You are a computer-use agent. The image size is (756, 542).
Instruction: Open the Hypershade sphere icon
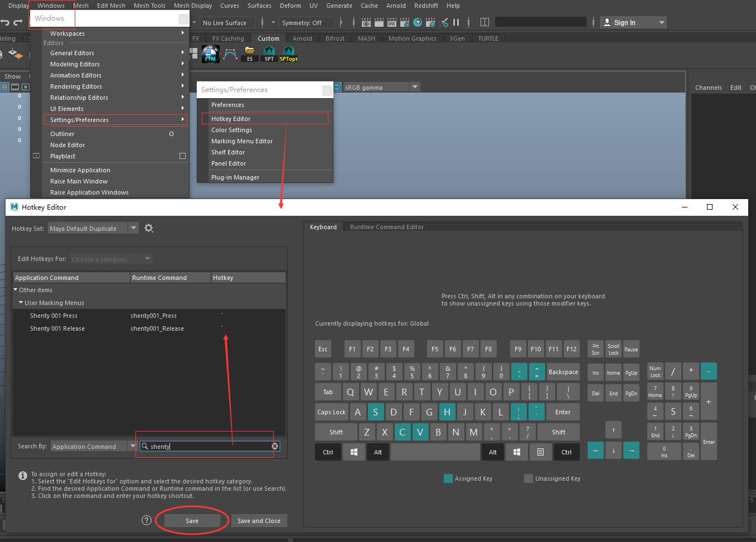point(417,23)
